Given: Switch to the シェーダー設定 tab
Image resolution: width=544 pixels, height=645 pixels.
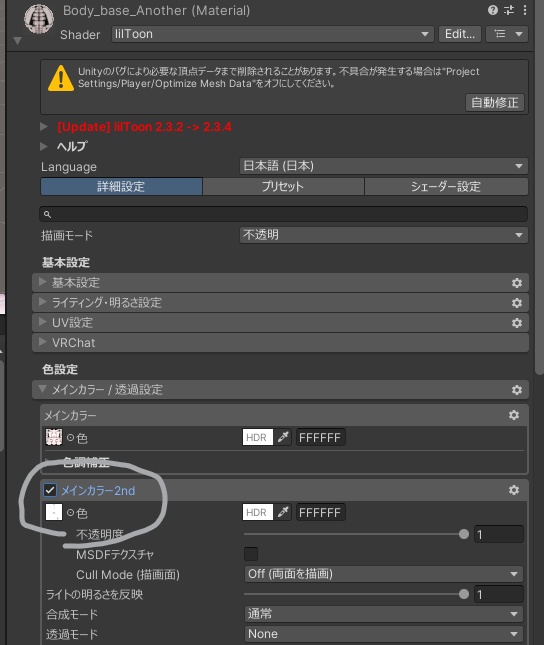Looking at the screenshot, I should point(446,186).
